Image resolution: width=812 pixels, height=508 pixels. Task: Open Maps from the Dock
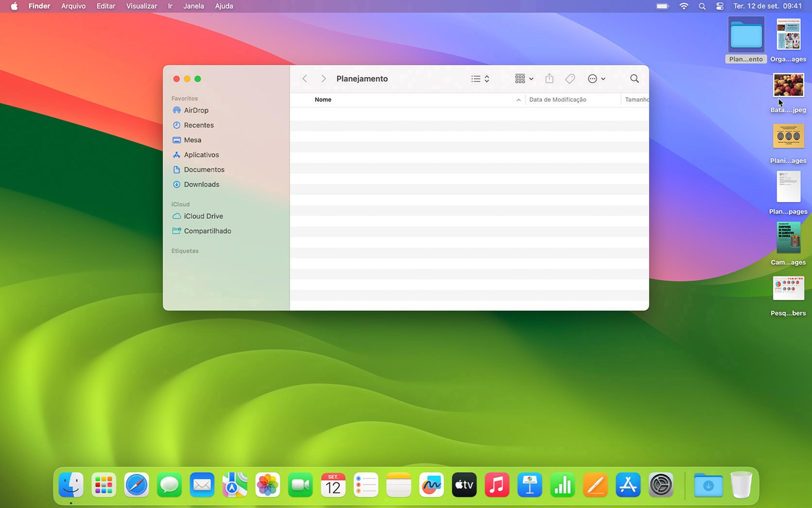click(x=235, y=485)
